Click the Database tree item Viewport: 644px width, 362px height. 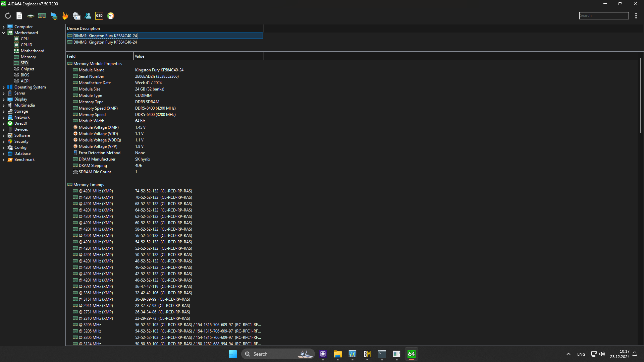tap(22, 154)
